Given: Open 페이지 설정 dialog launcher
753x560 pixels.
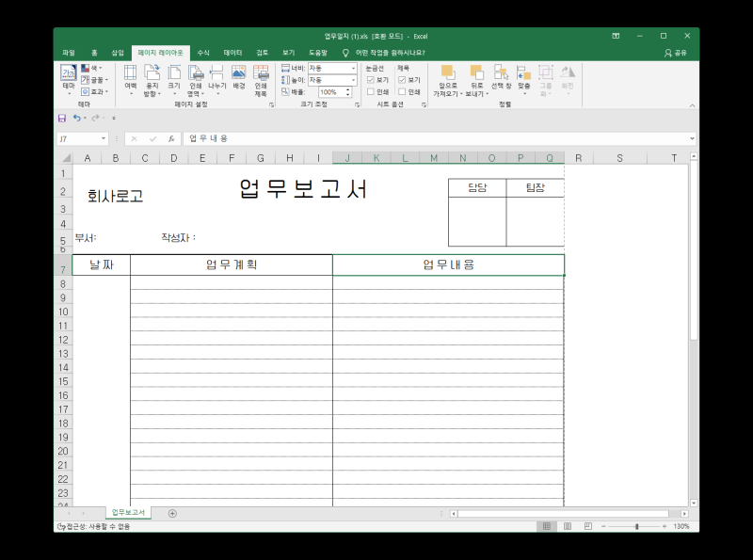Looking at the screenshot, I should [x=272, y=104].
